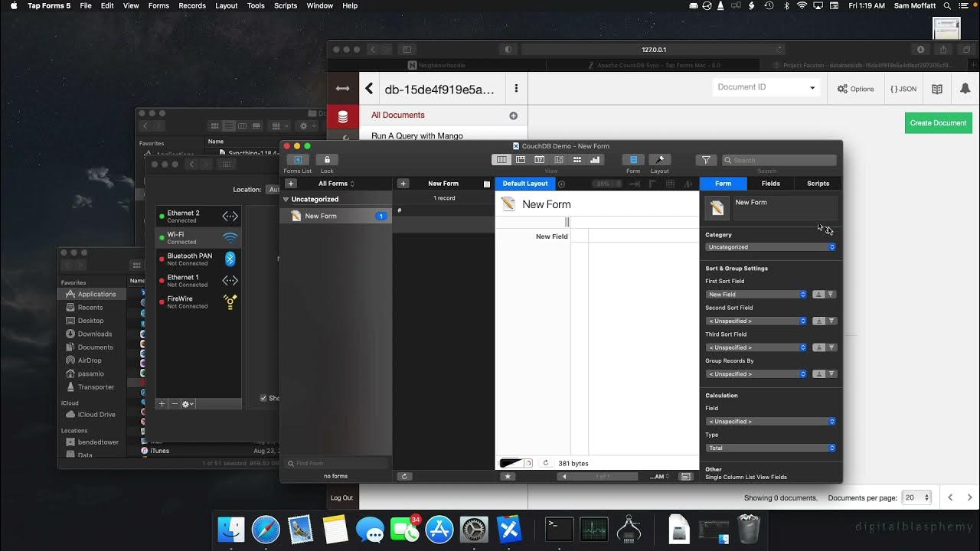The width and height of the screenshot is (980, 551).
Task: Click the star favorites button
Action: 507,476
